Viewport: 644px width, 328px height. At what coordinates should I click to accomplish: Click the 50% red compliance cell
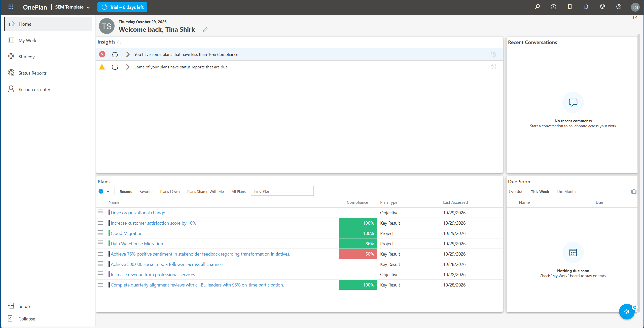pos(358,254)
